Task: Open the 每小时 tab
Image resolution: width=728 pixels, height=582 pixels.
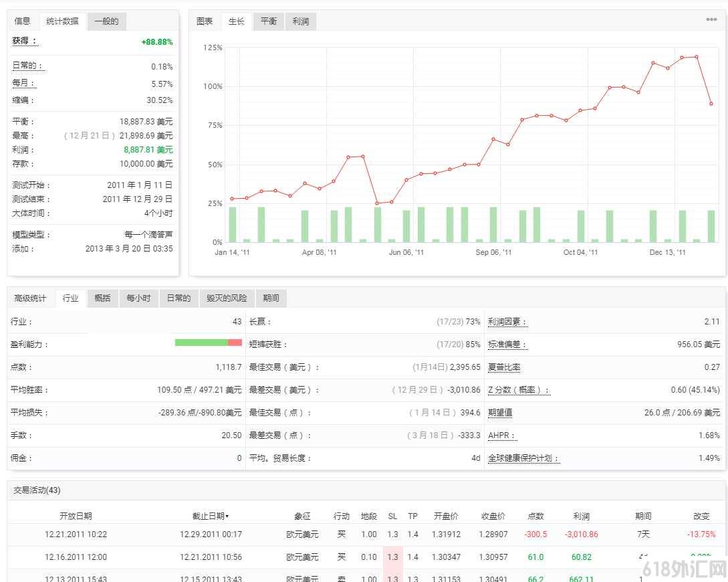Action: pyautogui.click(x=139, y=298)
